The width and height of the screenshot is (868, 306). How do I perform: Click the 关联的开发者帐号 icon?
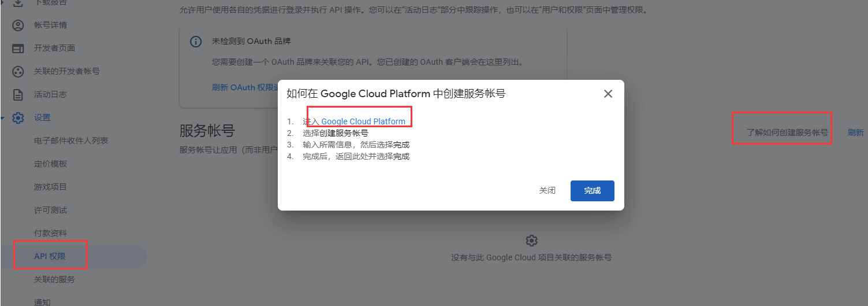click(18, 72)
